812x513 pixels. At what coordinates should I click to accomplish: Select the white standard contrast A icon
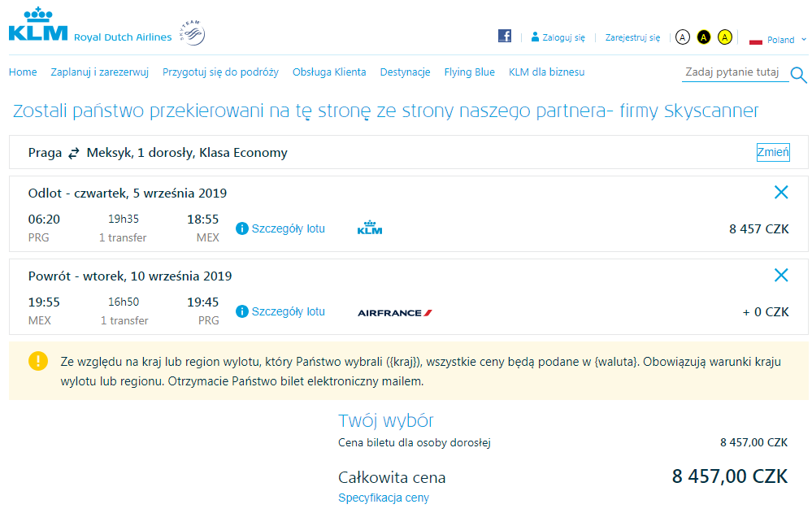(683, 37)
